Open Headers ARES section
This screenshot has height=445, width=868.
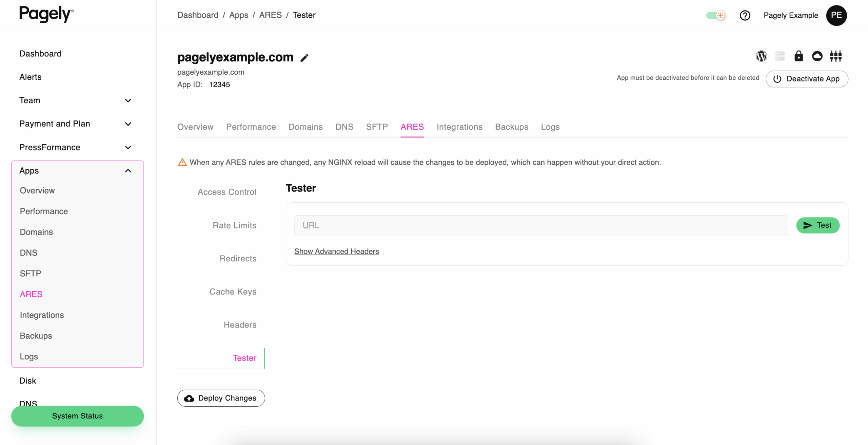coord(240,325)
